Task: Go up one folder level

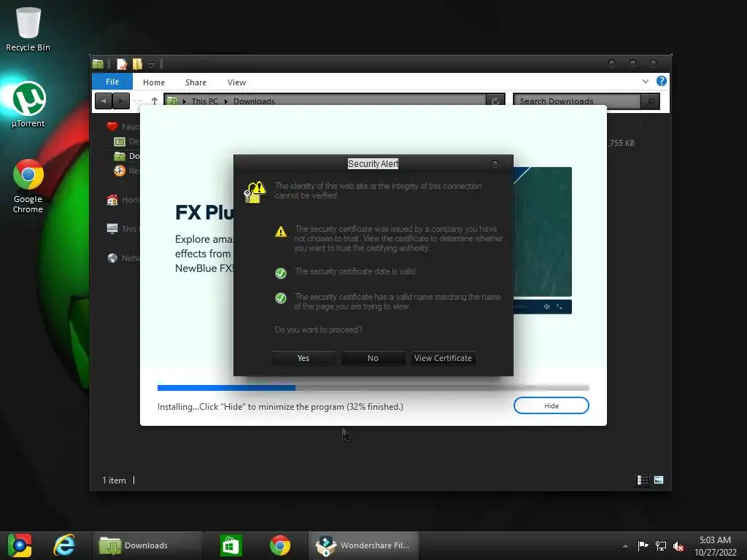Action: click(155, 101)
